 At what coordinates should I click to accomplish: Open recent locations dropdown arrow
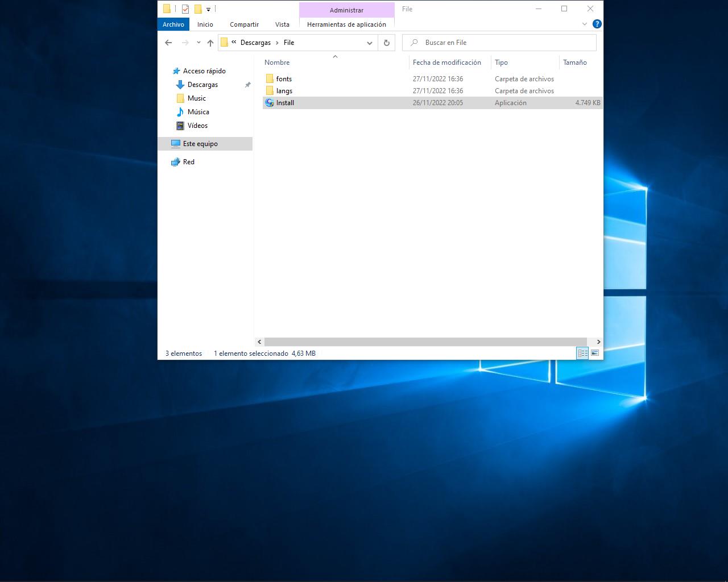(198, 43)
